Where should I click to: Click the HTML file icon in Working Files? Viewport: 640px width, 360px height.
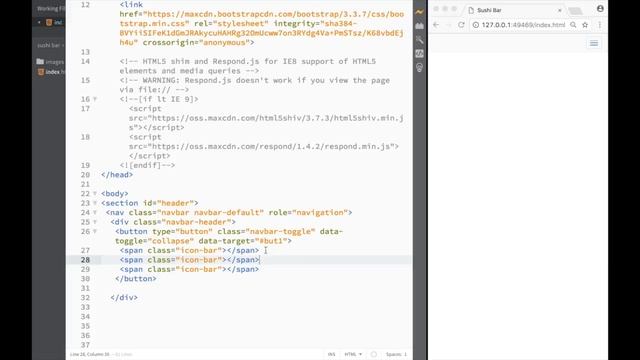[49, 22]
